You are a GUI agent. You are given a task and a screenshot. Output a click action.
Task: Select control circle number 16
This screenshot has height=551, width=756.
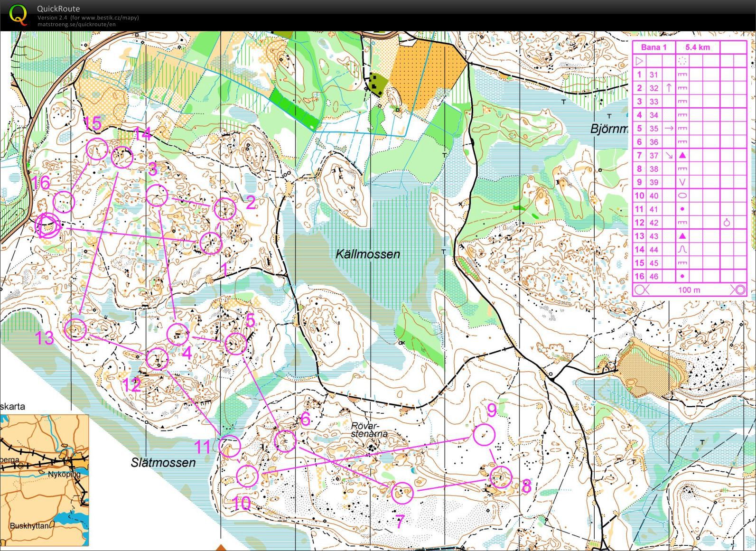click(x=64, y=202)
